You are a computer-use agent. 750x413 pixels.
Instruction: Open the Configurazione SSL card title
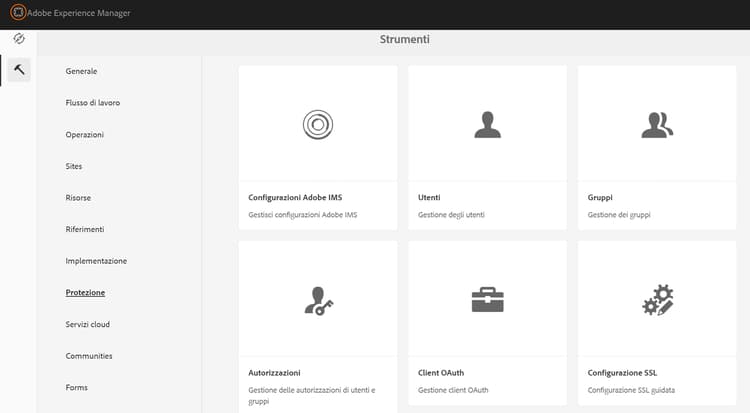(x=622, y=372)
